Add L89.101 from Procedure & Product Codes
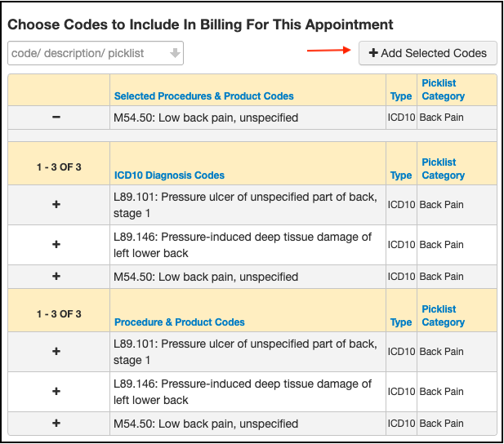Screen dimensions: 504x444 click(x=56, y=351)
